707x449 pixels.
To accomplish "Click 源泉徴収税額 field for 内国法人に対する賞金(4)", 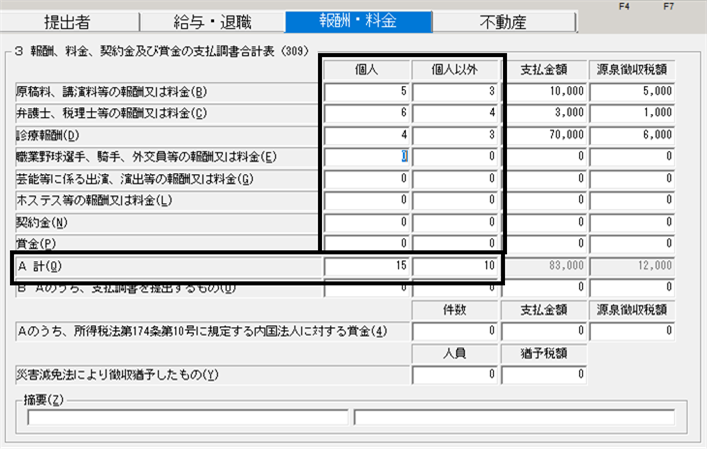I will click(x=632, y=331).
